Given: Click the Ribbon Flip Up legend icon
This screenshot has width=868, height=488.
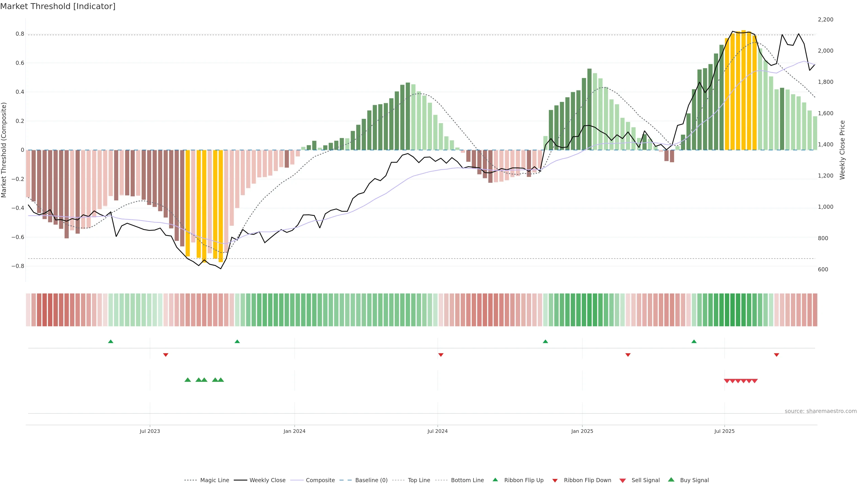Looking at the screenshot, I should point(495,480).
